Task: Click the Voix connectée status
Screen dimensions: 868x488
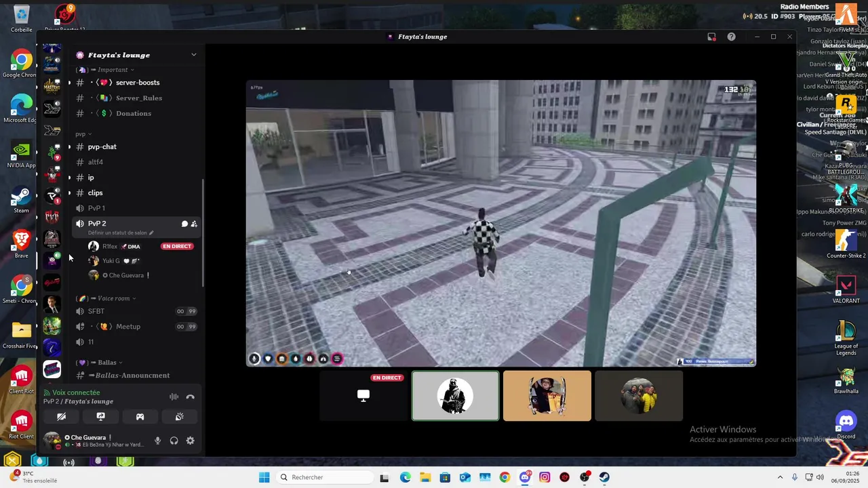Action: pos(76,392)
